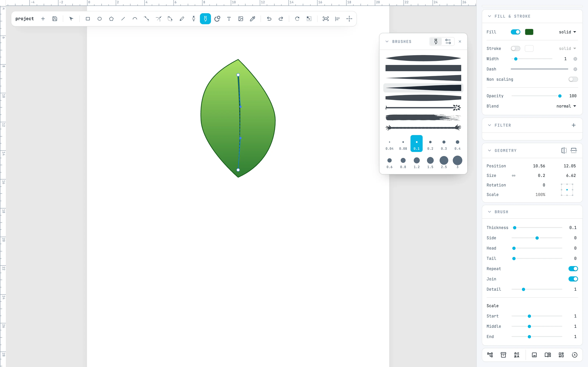The height and width of the screenshot is (367, 588).
Task: Select the Eyedropper tool
Action: click(252, 19)
